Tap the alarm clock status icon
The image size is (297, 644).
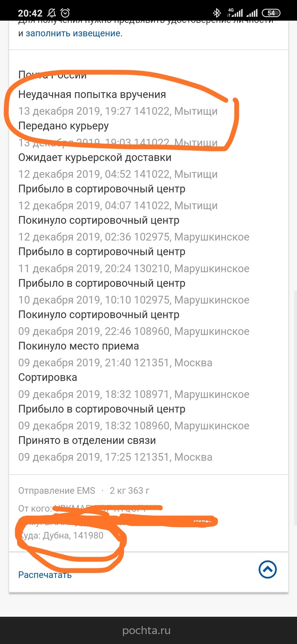(65, 12)
